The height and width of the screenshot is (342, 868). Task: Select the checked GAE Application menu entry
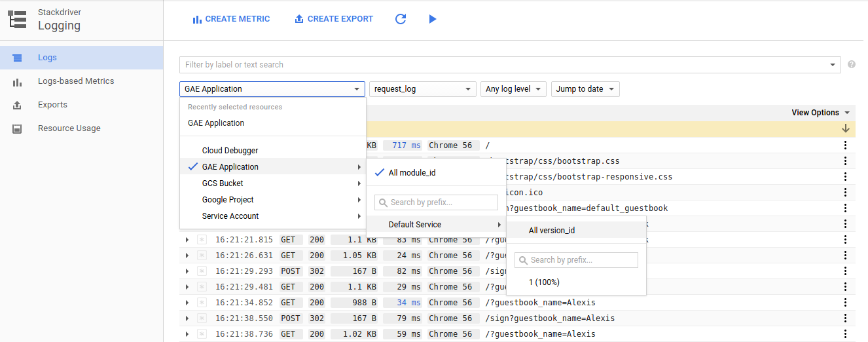pyautogui.click(x=230, y=167)
